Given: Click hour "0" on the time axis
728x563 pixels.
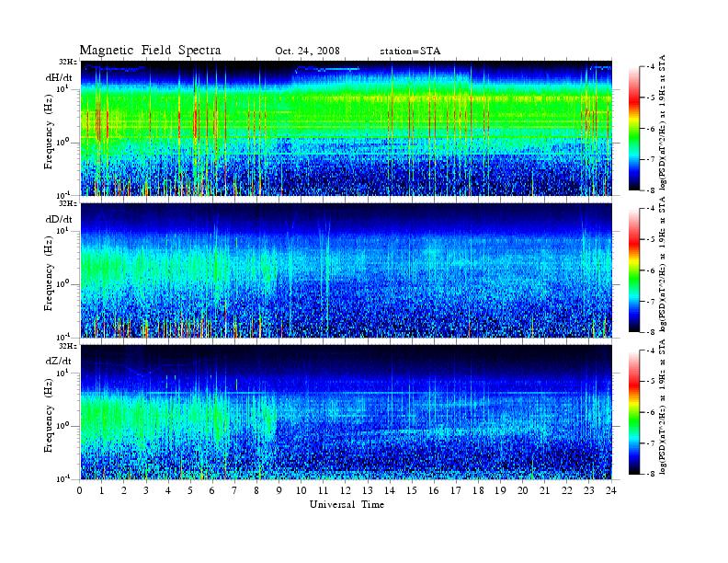Looking at the screenshot, I should coord(80,491).
